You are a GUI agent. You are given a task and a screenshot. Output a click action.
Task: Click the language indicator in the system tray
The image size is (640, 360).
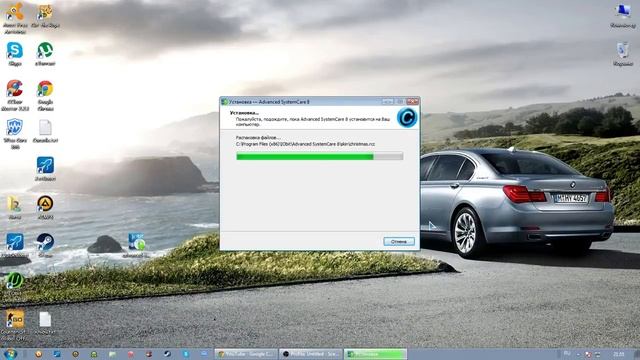tap(567, 354)
